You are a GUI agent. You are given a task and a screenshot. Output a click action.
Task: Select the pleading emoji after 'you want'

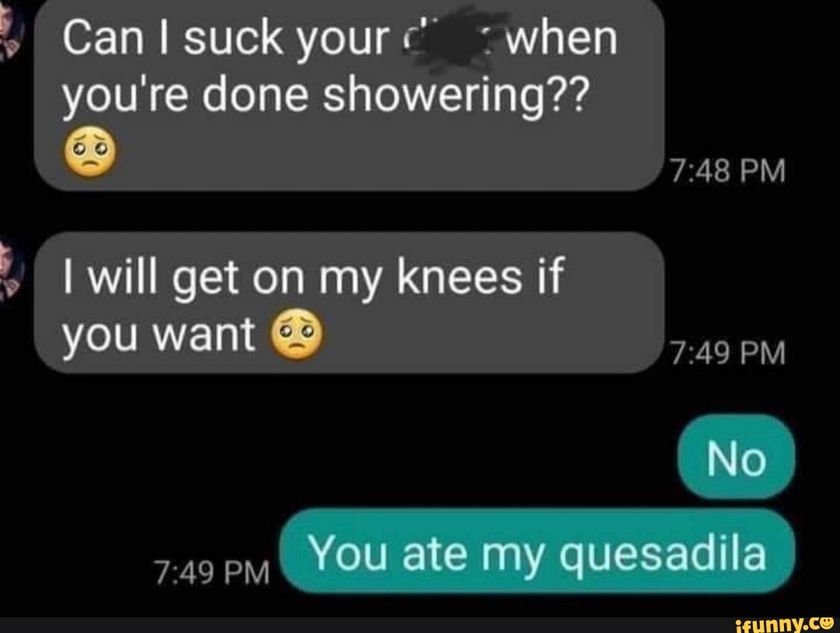point(298,334)
